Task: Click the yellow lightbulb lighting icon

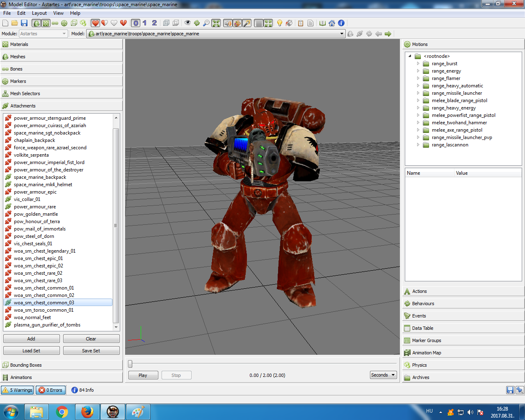Action: coord(280,23)
